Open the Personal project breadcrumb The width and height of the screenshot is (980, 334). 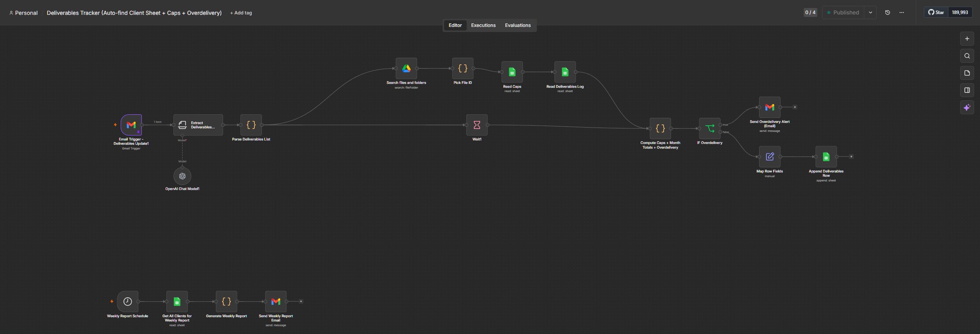click(x=23, y=13)
